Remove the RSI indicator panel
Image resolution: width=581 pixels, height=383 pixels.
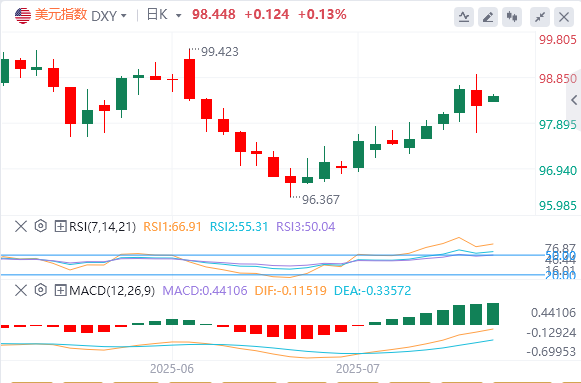coord(21,226)
